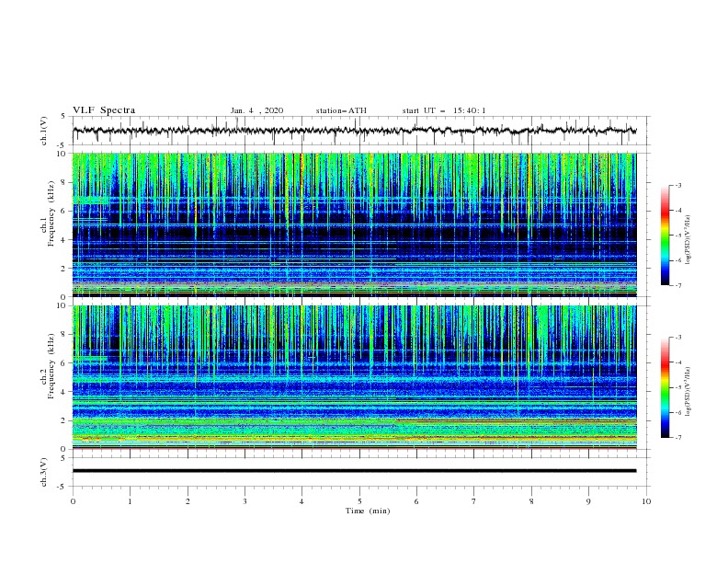
Task: Select the date text "Jan. 4 , 2020"
Action: 256,110
